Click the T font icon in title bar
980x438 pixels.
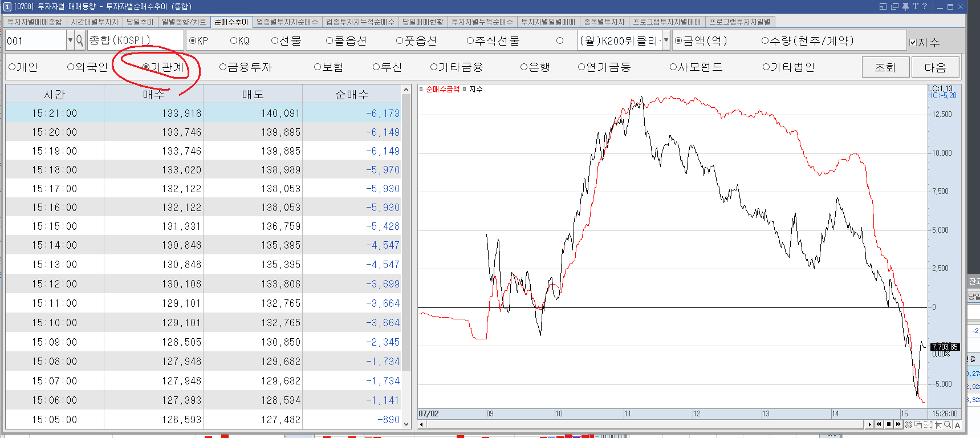916,6
